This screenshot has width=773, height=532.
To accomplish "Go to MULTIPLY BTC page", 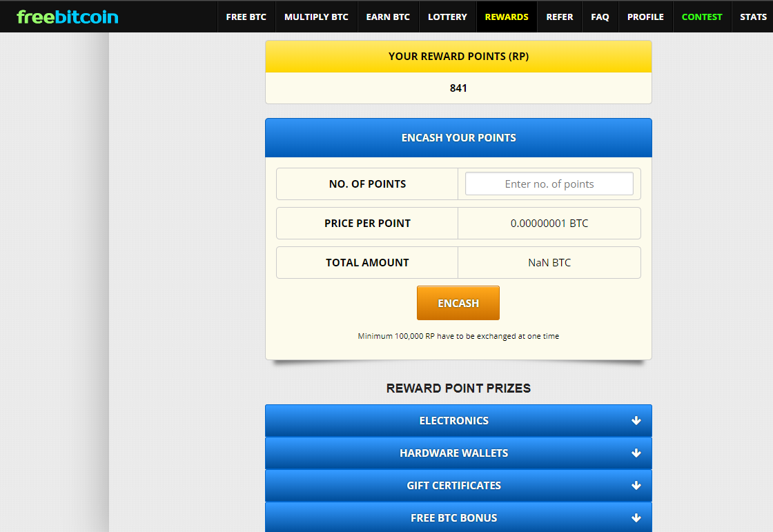I will (x=316, y=17).
